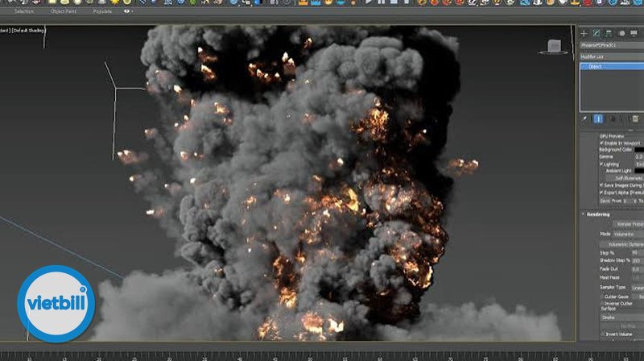This screenshot has height=361, width=644.
Task: Click the Soft button under Ambient Light
Action: [625, 178]
